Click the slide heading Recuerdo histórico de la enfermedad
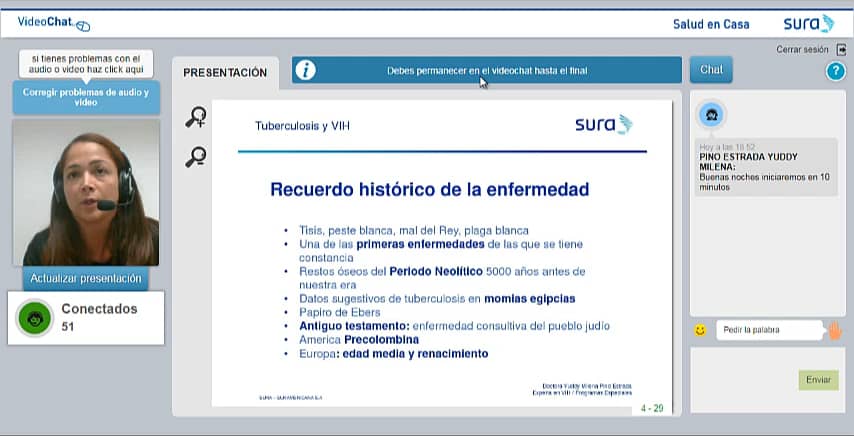The height and width of the screenshot is (436, 854). point(430,189)
